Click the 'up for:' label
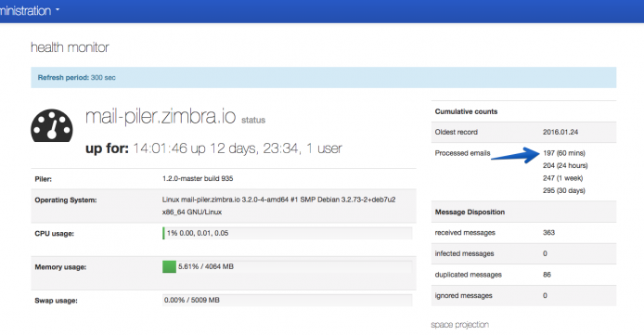644x335 pixels. pyautogui.click(x=107, y=148)
